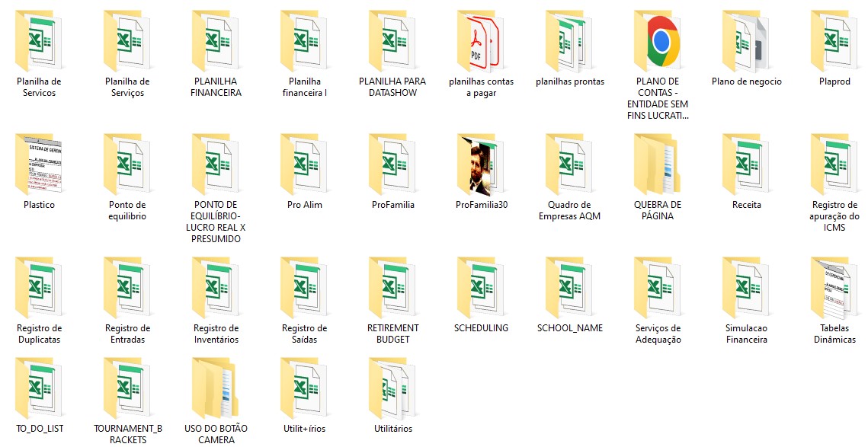
Task: Click the USO DO BOTÃO CAMERA folder
Action: click(216, 387)
